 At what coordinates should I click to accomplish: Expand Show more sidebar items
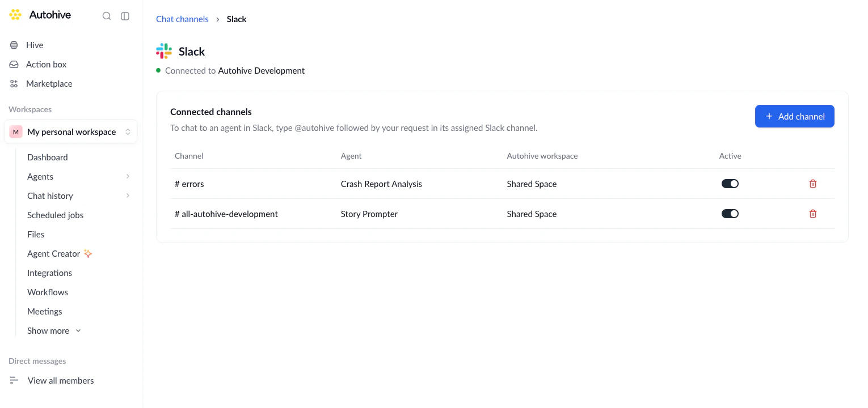(54, 331)
